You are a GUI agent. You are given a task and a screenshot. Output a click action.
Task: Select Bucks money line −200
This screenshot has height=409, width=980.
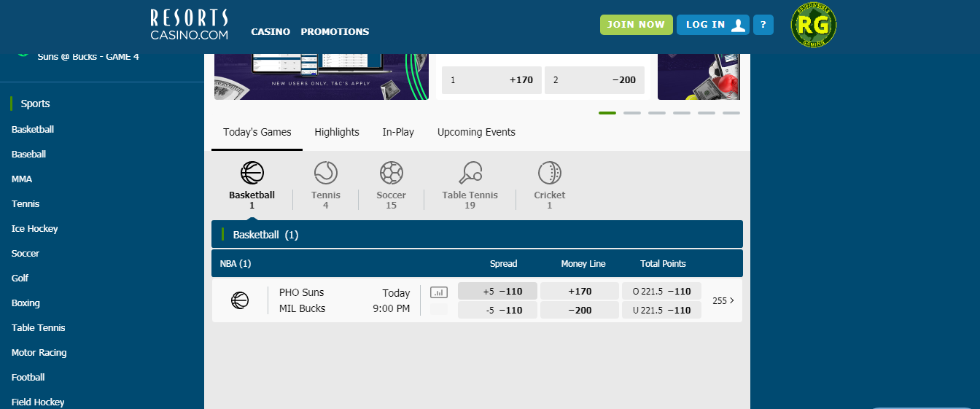(580, 311)
